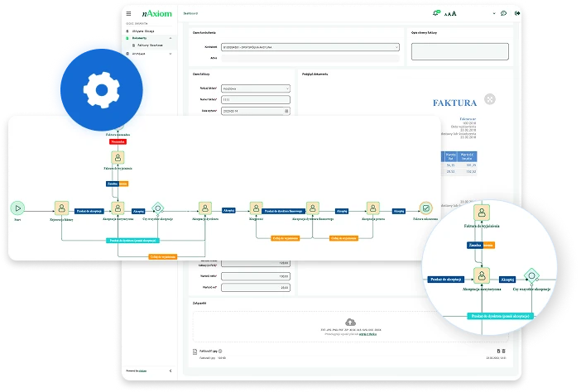The height and width of the screenshot is (392, 581).
Task: Open the hamburger menu beside the nAxiom logo
Action: (x=128, y=13)
